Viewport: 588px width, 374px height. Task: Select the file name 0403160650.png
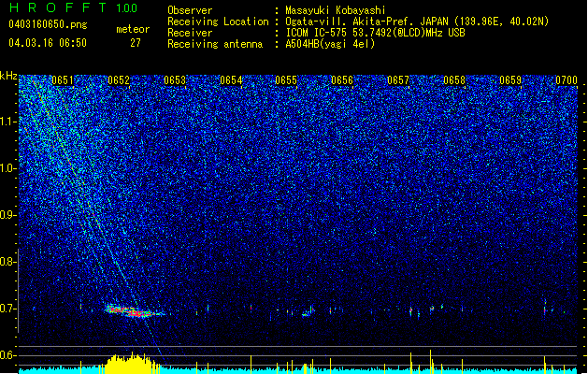pyautogui.click(x=48, y=24)
